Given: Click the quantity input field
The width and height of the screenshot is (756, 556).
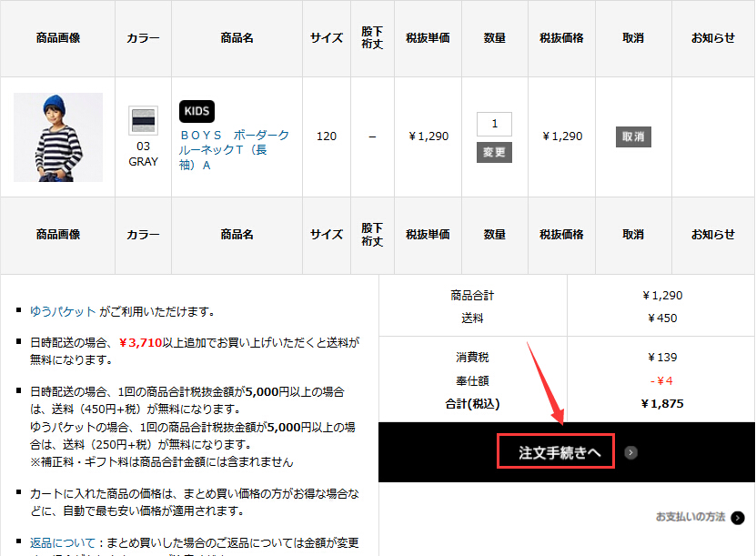Looking at the screenshot, I should pos(494,124).
